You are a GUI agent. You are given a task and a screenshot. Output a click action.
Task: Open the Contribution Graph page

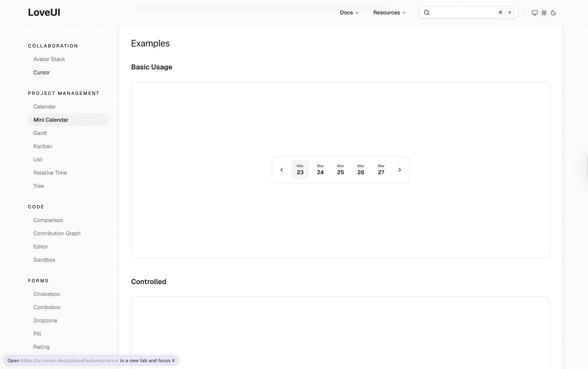point(57,233)
